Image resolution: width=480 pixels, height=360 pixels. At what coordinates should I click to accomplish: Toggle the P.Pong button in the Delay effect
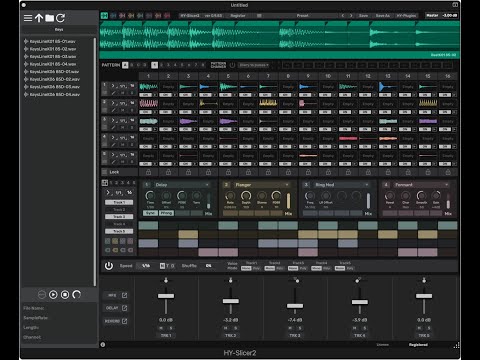coord(166,213)
